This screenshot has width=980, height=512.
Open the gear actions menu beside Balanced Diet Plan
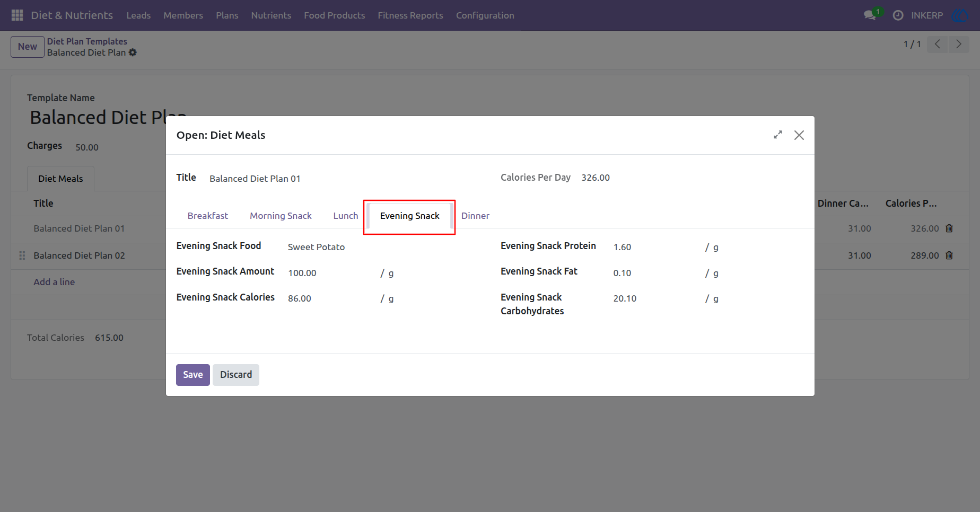133,52
